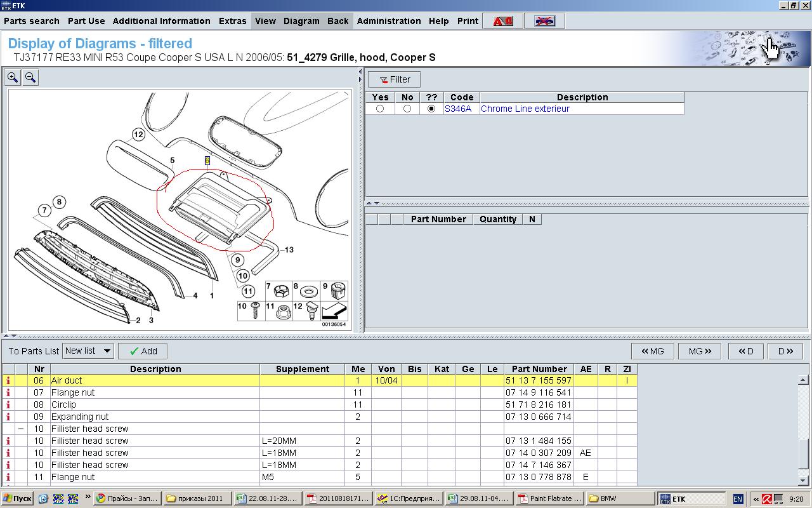Image resolution: width=812 pixels, height=508 pixels.
Task: Go to next diagram D»
Action: [x=785, y=351]
